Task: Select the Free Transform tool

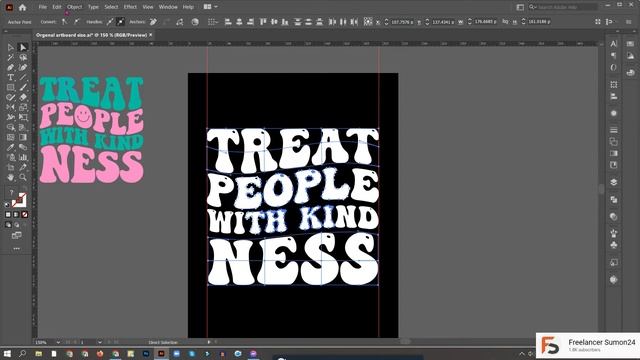Action: click(23, 118)
